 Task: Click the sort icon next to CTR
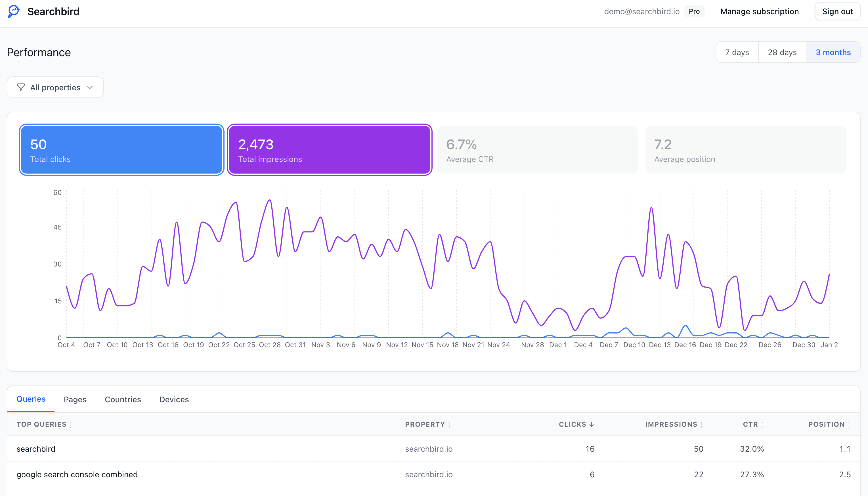(x=762, y=424)
